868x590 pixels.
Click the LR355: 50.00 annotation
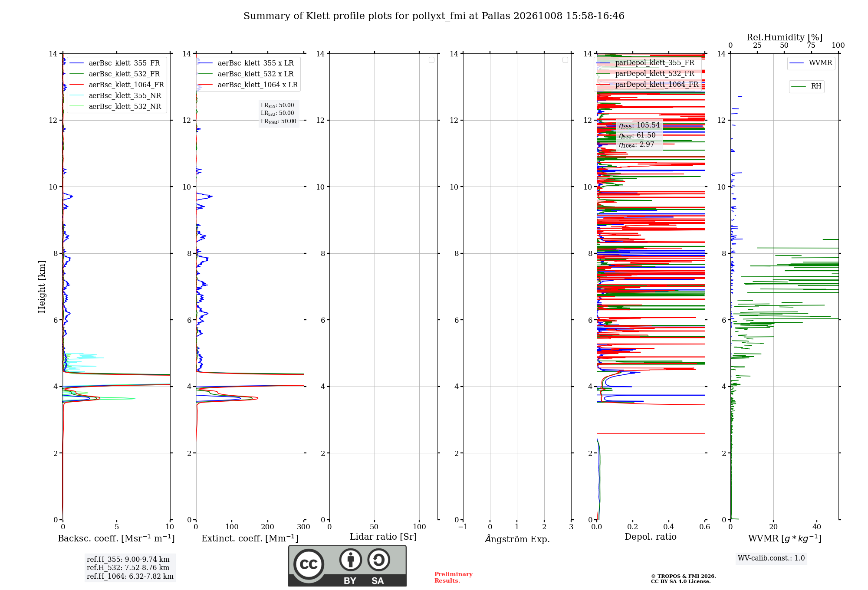point(277,105)
